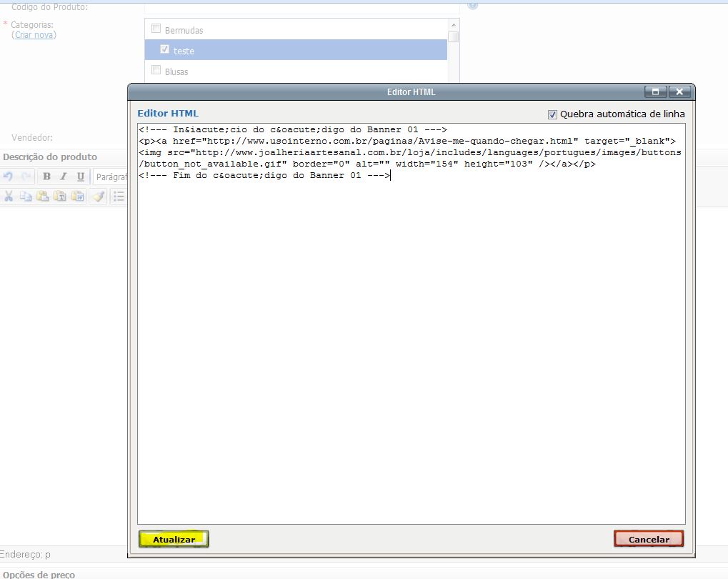Screen dimensions: 728x579
Task: Click the Copy icon
Action: 26,196
